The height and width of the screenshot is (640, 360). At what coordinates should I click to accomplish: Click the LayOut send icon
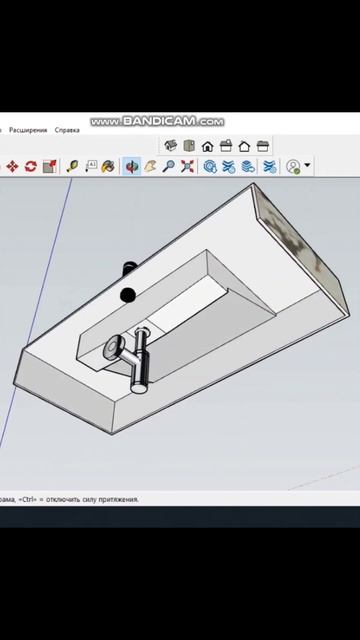[248, 167]
